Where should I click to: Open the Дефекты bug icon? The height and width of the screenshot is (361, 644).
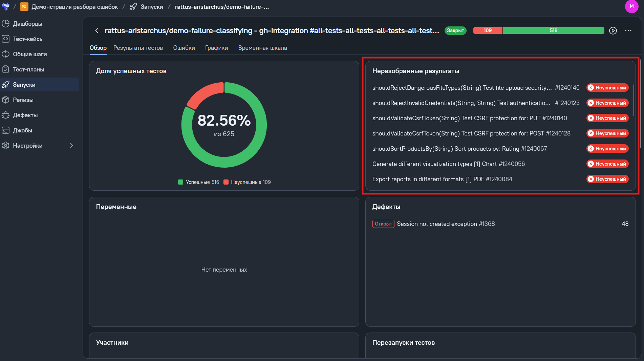coord(6,115)
